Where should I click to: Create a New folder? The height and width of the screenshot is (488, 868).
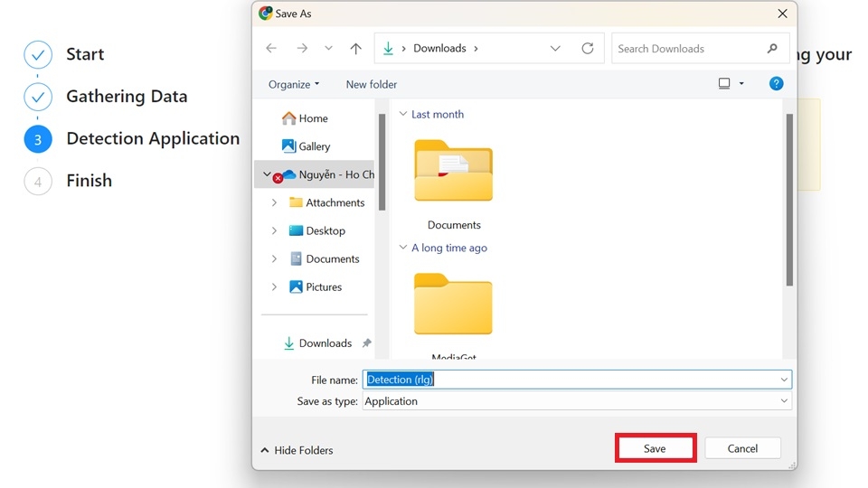coord(372,84)
